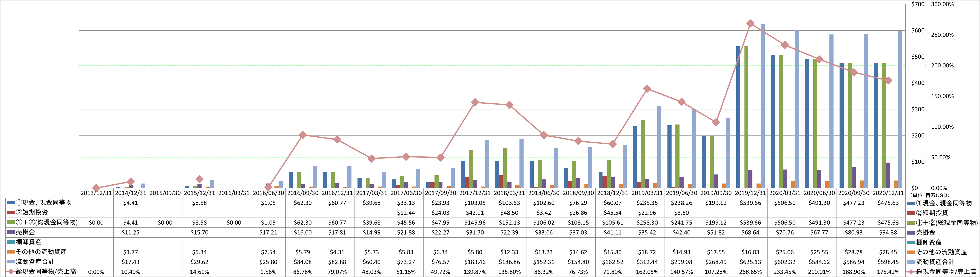Click the date label 2017/06/30
Image resolution: width=980 pixels, height=277 pixels.
pyautogui.click(x=406, y=193)
